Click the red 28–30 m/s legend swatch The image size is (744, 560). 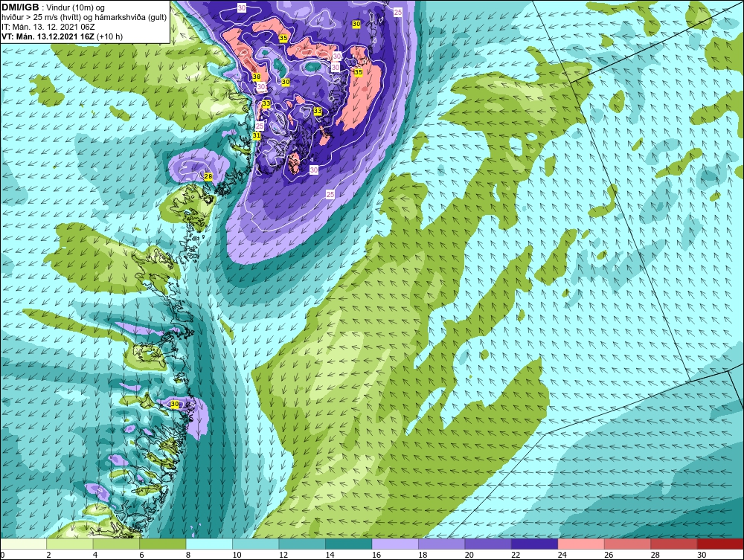click(x=674, y=544)
